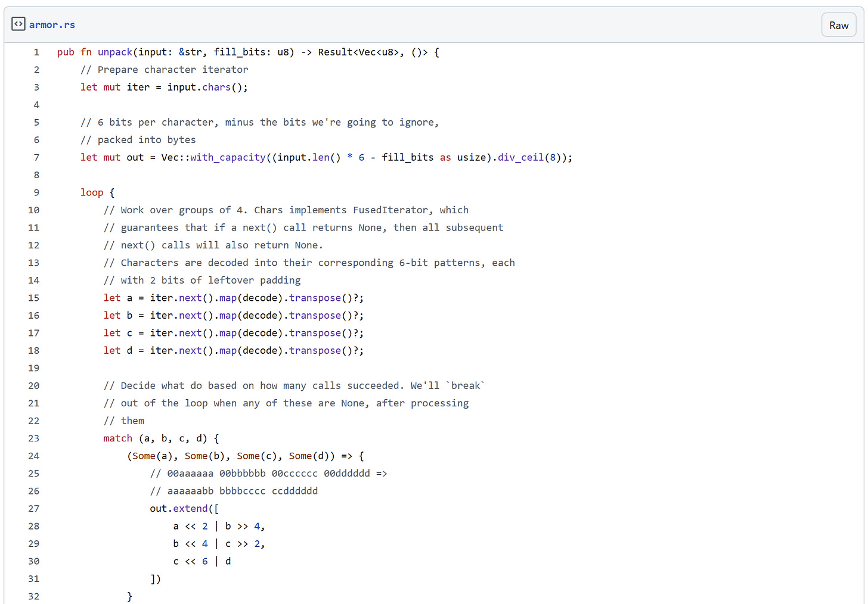Click the "Prepare character iterator" comment
The height and width of the screenshot is (604, 868).
coord(165,70)
